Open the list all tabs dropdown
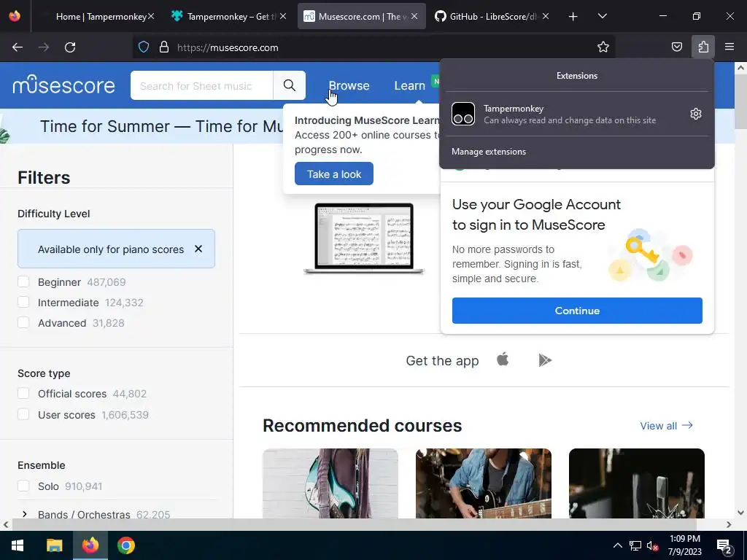 pyautogui.click(x=602, y=16)
